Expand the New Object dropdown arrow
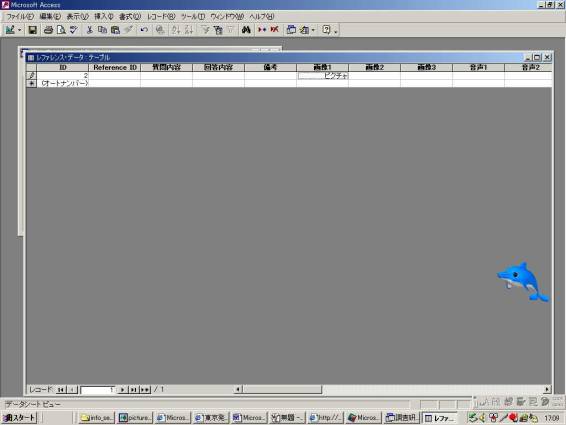The image size is (566, 425). pos(313,30)
